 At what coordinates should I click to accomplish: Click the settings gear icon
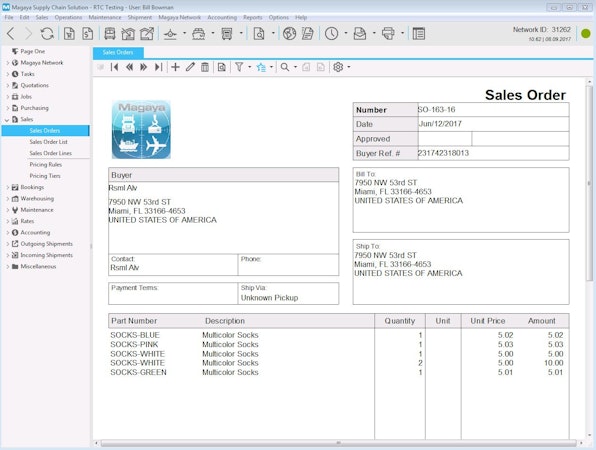pyautogui.click(x=338, y=67)
